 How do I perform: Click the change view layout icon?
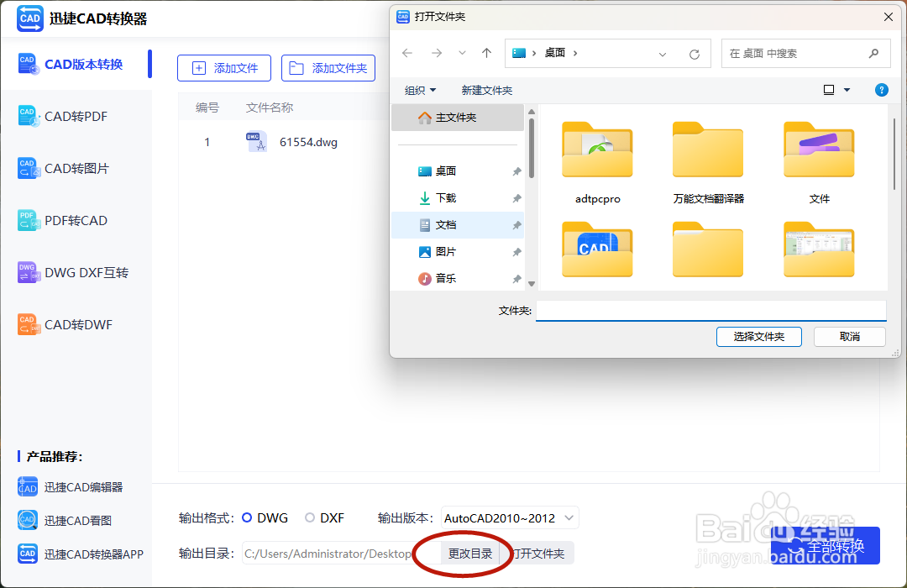(x=828, y=90)
